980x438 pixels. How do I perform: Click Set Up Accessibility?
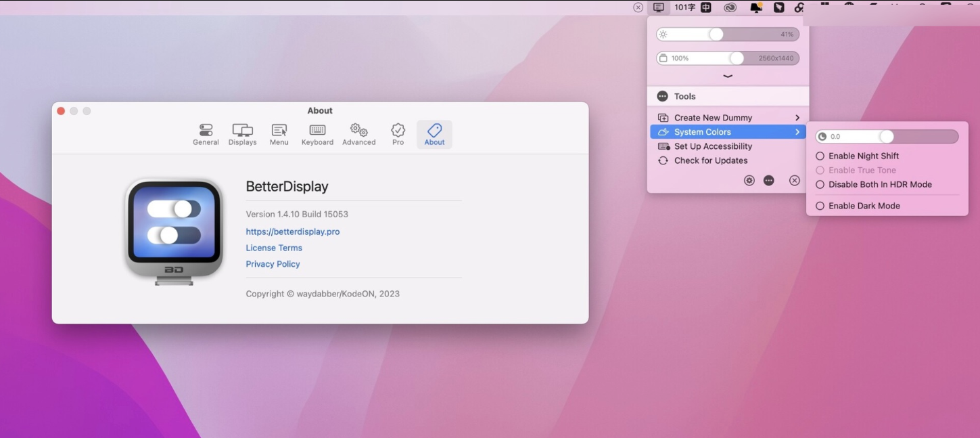[714, 146]
